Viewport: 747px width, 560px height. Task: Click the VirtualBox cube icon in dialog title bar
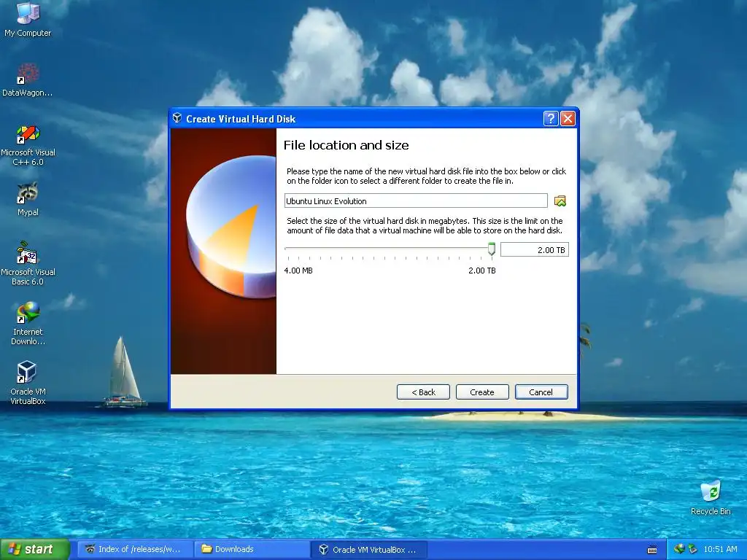[177, 118]
